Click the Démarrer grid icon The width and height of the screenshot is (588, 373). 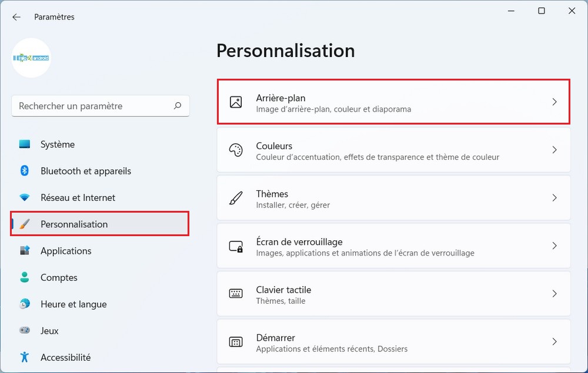click(236, 342)
